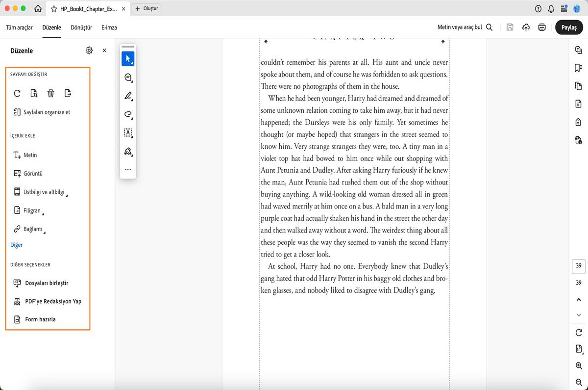Rotate view with right rail rotate icon
Image resolution: width=588 pixels, height=390 pixels.
pyautogui.click(x=579, y=333)
